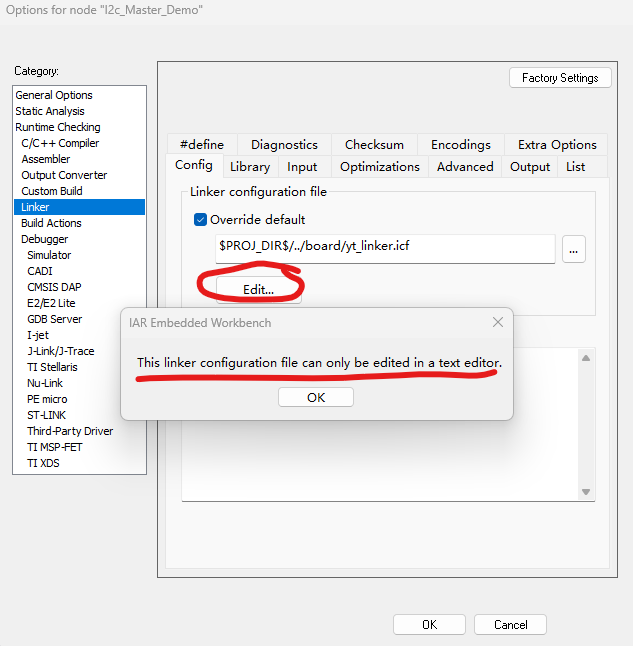The width and height of the screenshot is (633, 646).
Task: Close the IAR Embedded Workbench message box
Action: point(497,323)
